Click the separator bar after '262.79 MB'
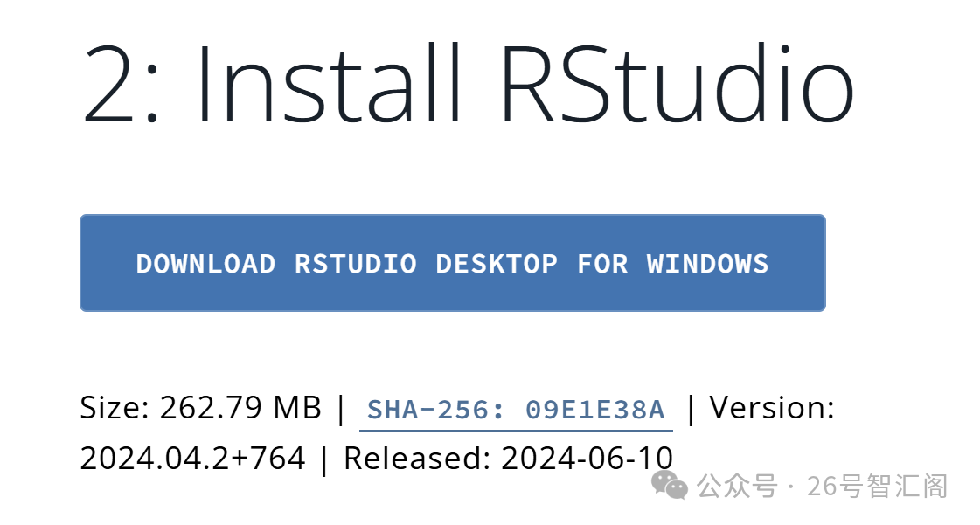 click(343, 408)
